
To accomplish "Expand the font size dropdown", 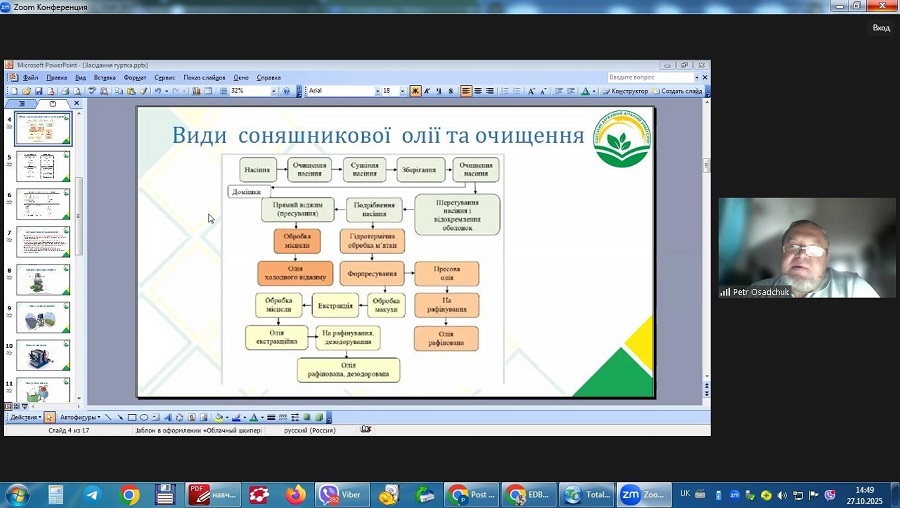I will tap(402, 91).
